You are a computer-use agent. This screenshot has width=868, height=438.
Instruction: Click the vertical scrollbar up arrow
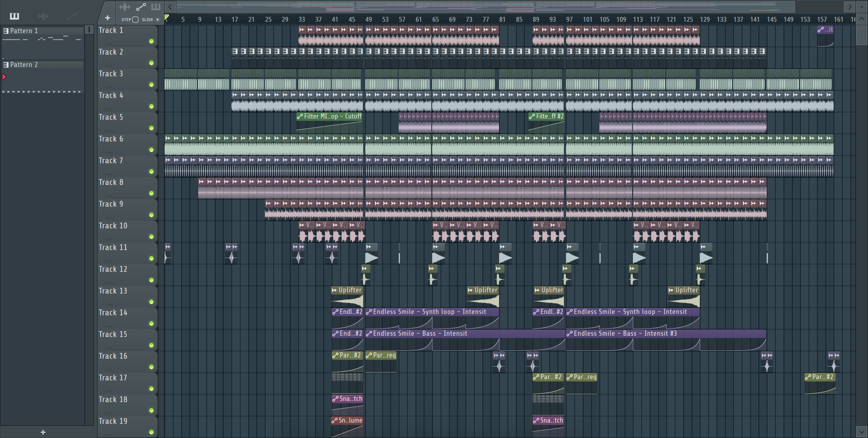click(x=861, y=19)
